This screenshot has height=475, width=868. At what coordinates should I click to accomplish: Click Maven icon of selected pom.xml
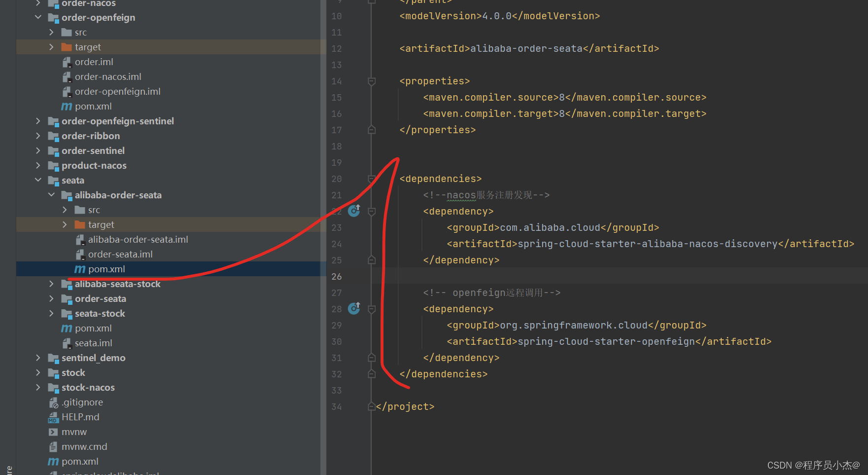pyautogui.click(x=80, y=269)
